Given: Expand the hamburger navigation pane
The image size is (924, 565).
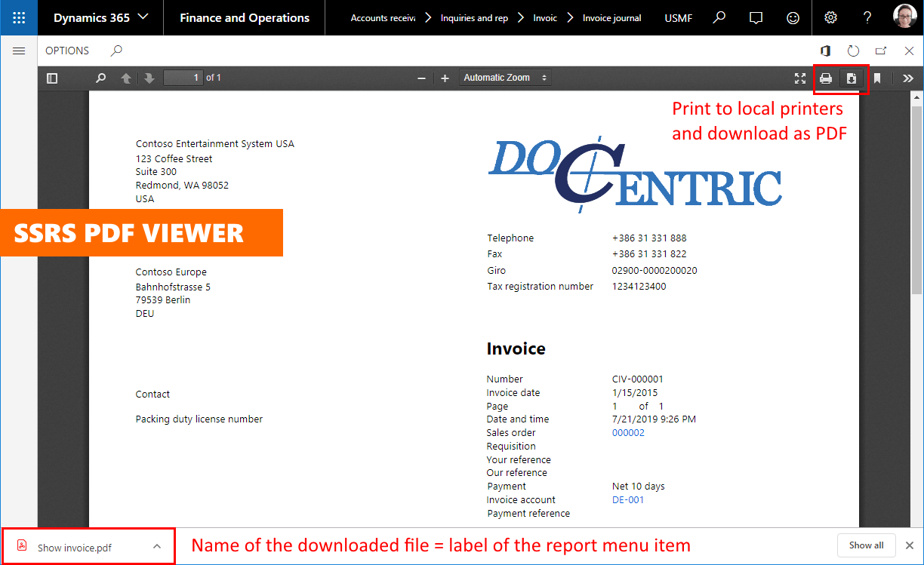Looking at the screenshot, I should (x=19, y=51).
